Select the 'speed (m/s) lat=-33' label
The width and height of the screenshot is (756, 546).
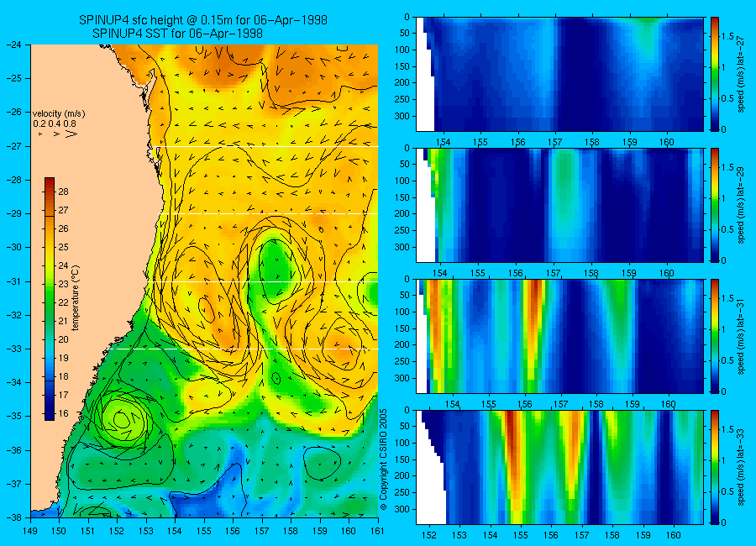tap(741, 467)
